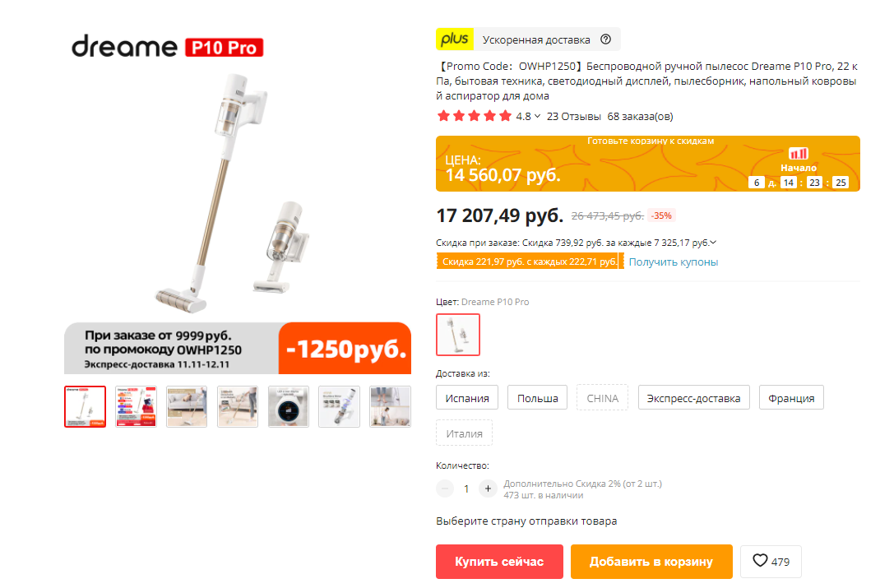This screenshot has width=880, height=588.
Task: Select shipping from Франция
Action: tap(791, 398)
